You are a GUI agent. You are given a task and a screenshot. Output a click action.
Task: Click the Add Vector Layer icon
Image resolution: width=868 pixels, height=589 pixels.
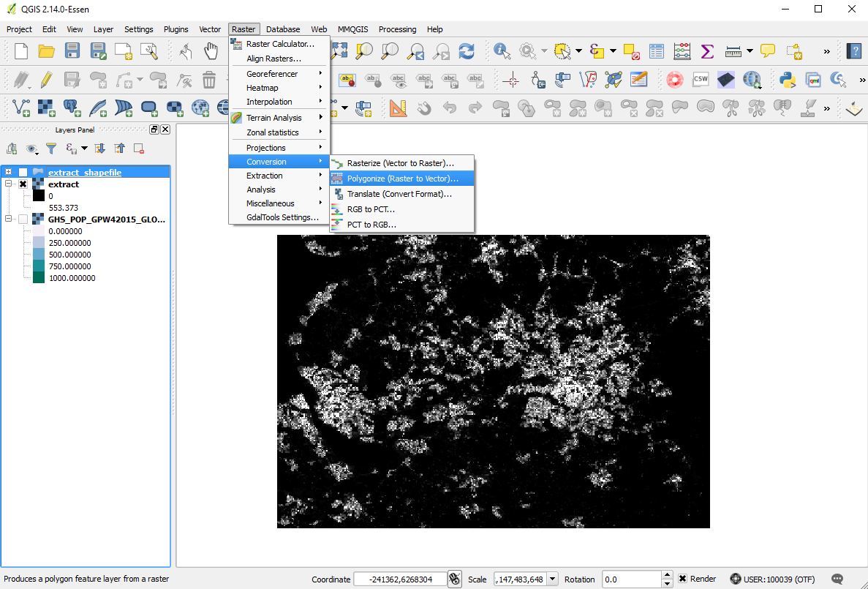tap(22, 108)
